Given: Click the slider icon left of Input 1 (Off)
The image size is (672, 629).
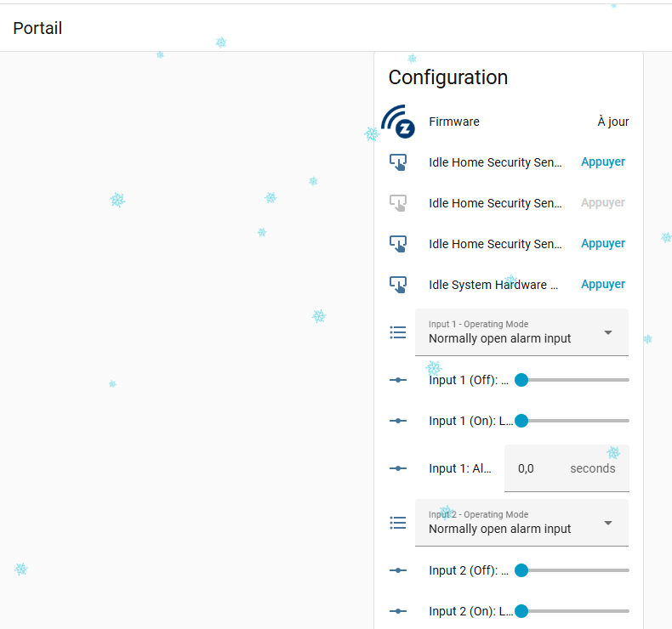Looking at the screenshot, I should tap(397, 380).
